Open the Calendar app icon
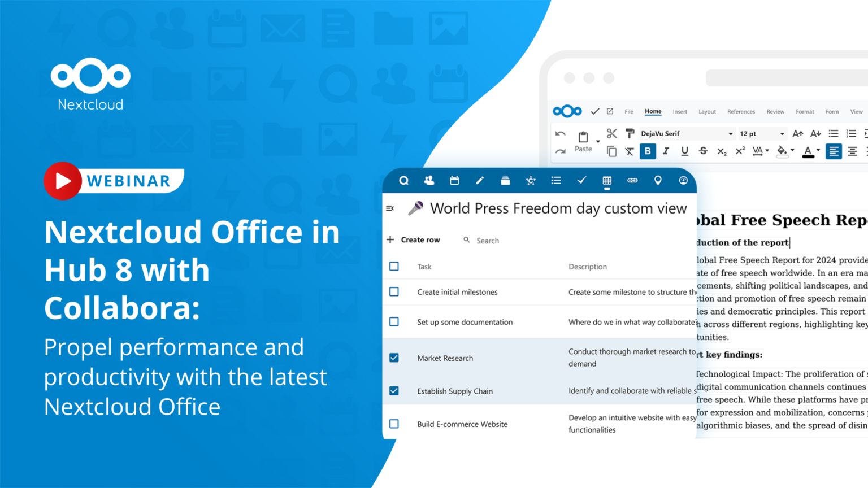This screenshot has height=488, width=868. [x=454, y=180]
